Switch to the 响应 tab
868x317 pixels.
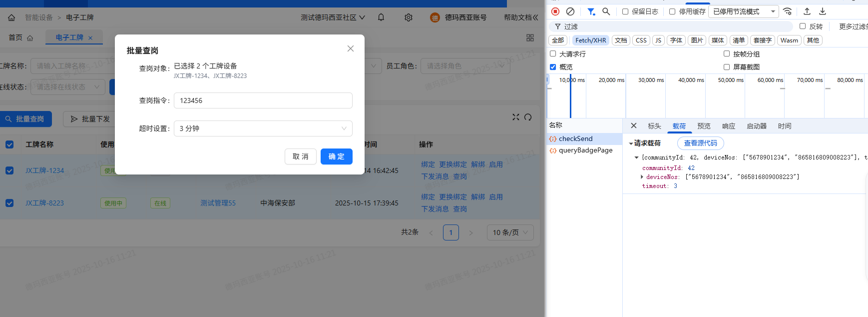729,126
